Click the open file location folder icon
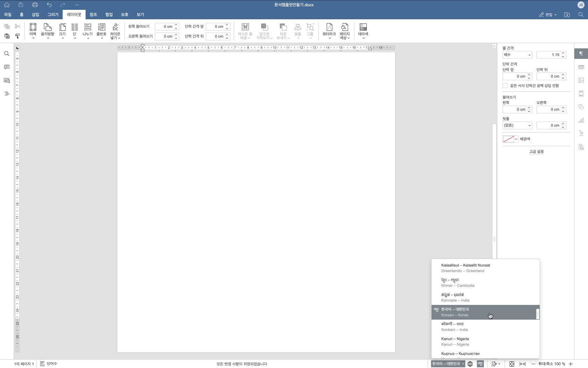Viewport: 588px width, 368px height. (x=567, y=14)
